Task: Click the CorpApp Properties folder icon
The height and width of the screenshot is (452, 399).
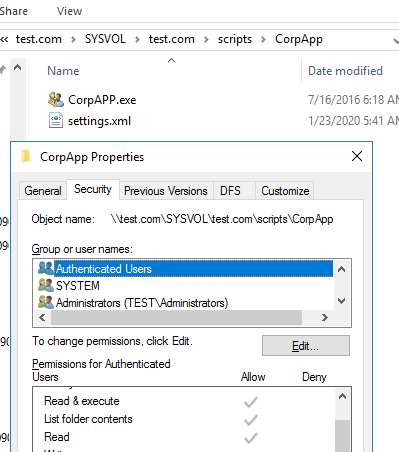Action: click(x=26, y=156)
